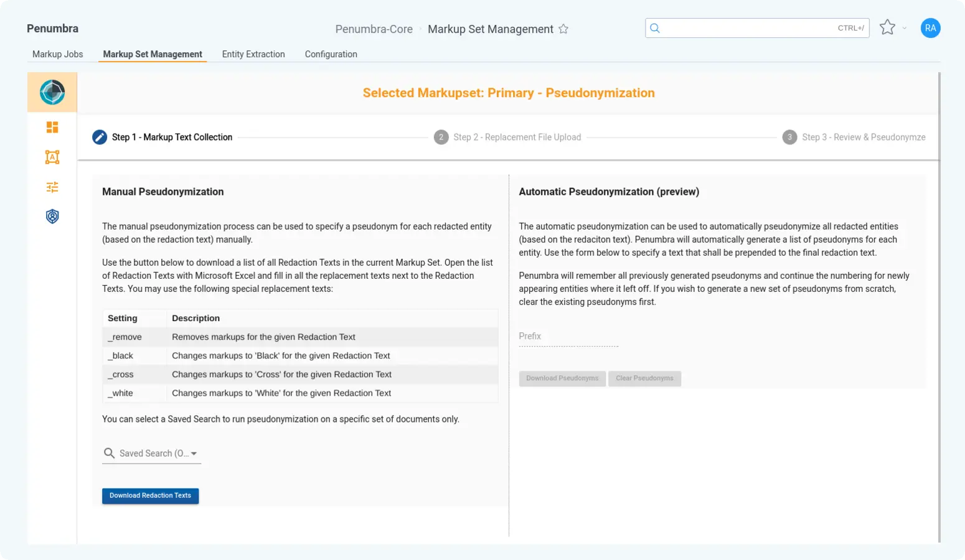Expand the favorites dropdown chevron
965x560 pixels.
pyautogui.click(x=905, y=28)
